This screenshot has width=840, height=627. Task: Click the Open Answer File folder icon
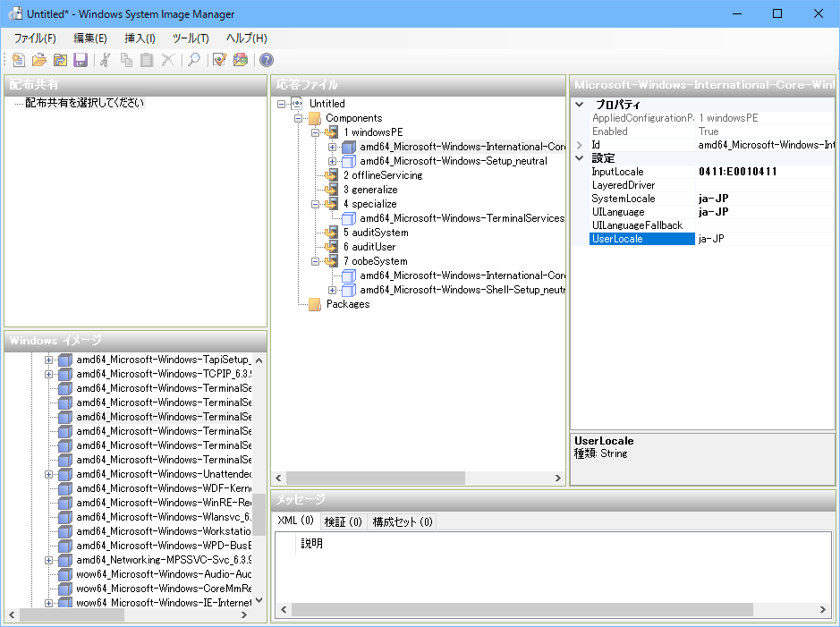39,60
